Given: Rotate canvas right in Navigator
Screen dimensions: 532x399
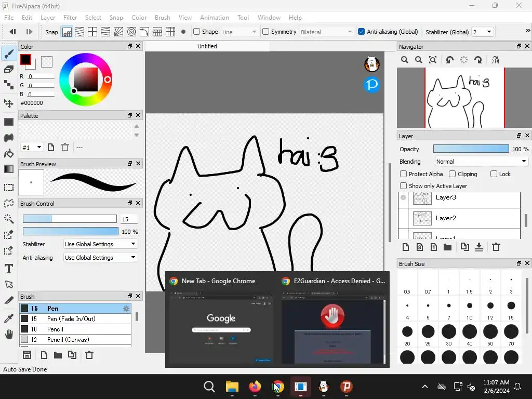Looking at the screenshot, I should click(478, 60).
